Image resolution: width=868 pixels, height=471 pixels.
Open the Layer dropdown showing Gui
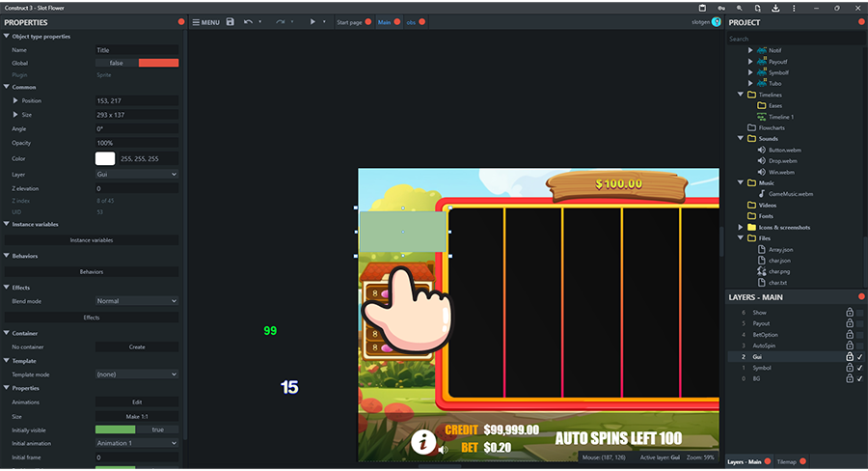[x=136, y=175]
